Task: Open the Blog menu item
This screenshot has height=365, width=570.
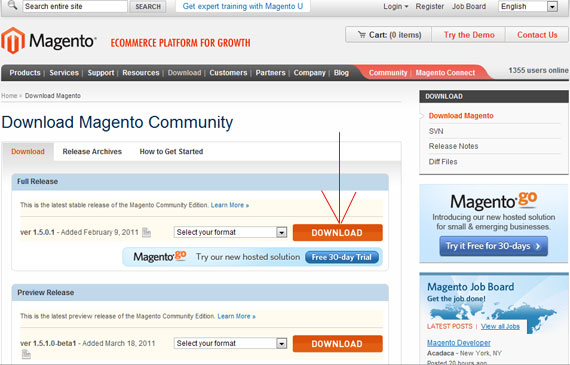Action: click(x=341, y=73)
